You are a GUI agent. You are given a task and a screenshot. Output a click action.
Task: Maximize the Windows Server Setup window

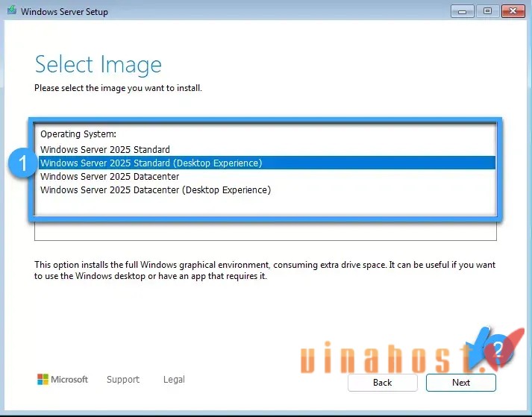487,11
